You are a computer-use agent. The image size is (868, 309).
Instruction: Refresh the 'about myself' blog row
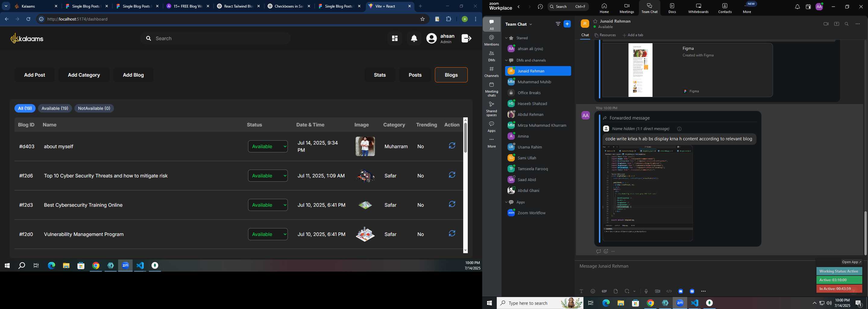452,146
